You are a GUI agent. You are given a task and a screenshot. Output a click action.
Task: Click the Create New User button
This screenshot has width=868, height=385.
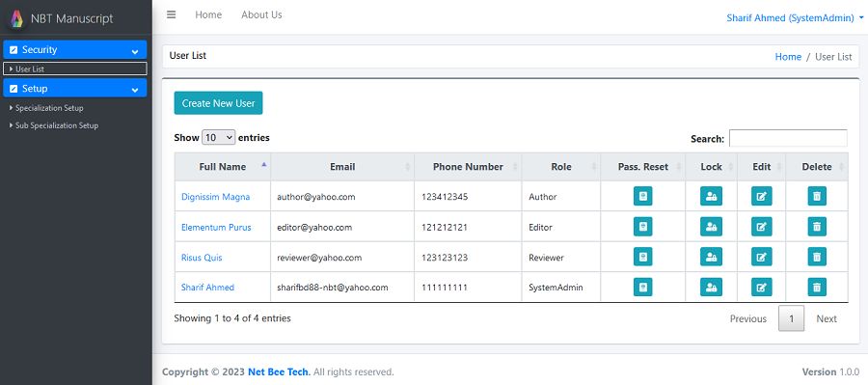pos(218,103)
